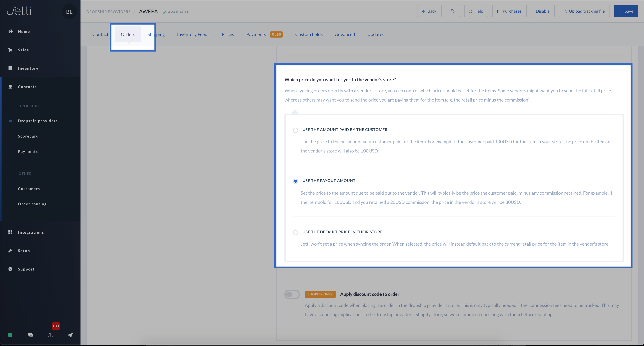The height and width of the screenshot is (346, 644).
Task: Click the Setup wrench icon
Action: [10, 251]
